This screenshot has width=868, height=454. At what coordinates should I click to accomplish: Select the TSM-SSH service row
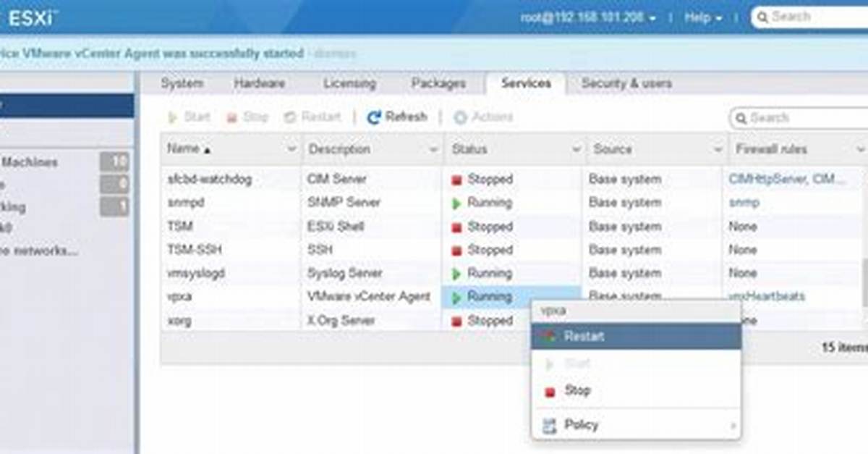[512, 250]
